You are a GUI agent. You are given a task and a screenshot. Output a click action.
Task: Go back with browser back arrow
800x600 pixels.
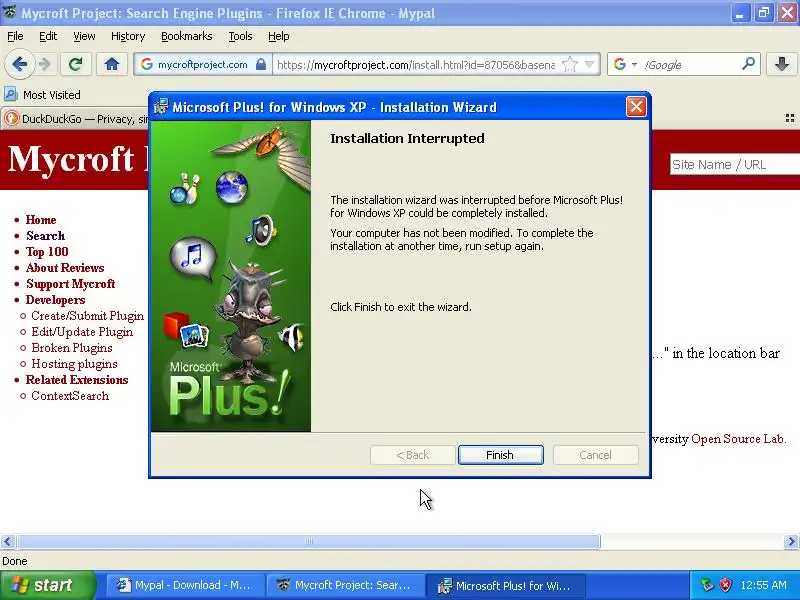coord(20,64)
